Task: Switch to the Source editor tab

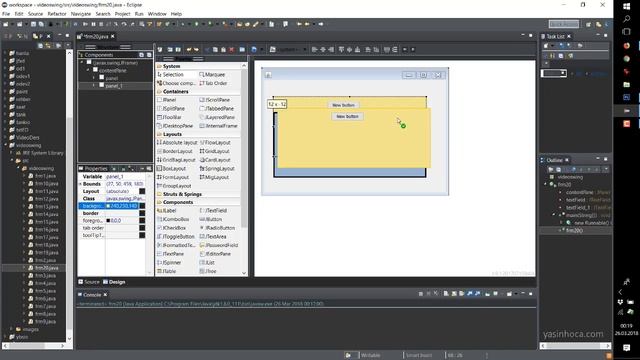Action: pyautogui.click(x=89, y=282)
